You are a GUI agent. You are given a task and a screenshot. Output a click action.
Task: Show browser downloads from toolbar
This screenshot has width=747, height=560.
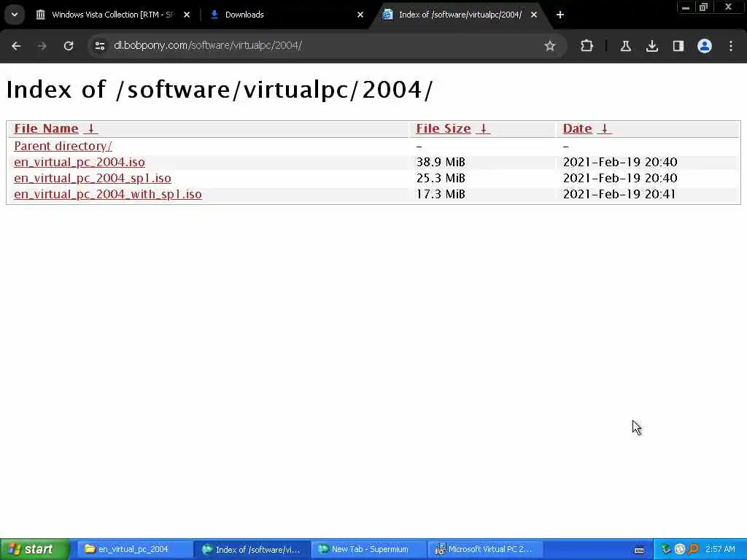651,46
